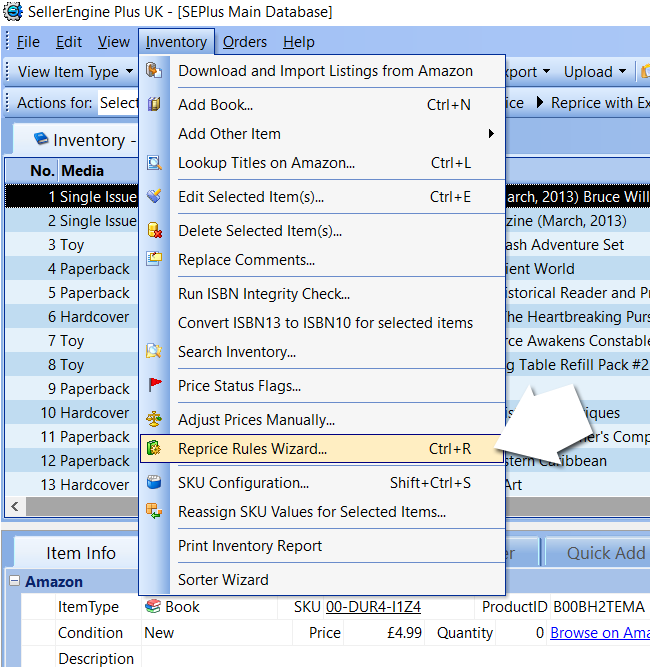Click the SellerEngine app icon in title bar

pos(13,11)
